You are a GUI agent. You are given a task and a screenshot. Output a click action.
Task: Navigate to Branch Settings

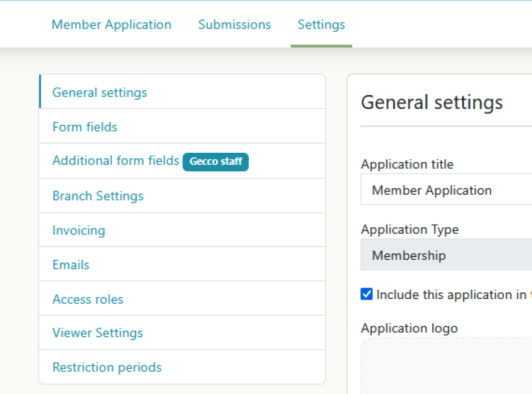click(98, 196)
